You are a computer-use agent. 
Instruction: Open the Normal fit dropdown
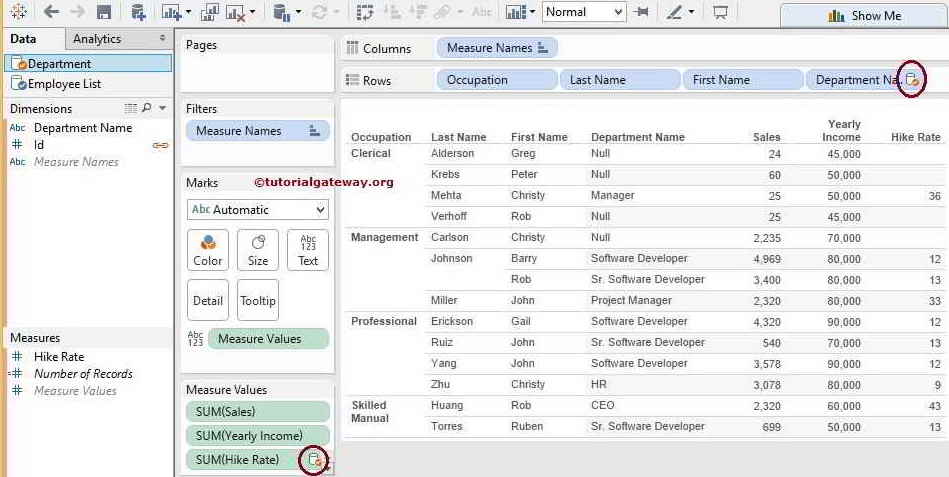584,12
